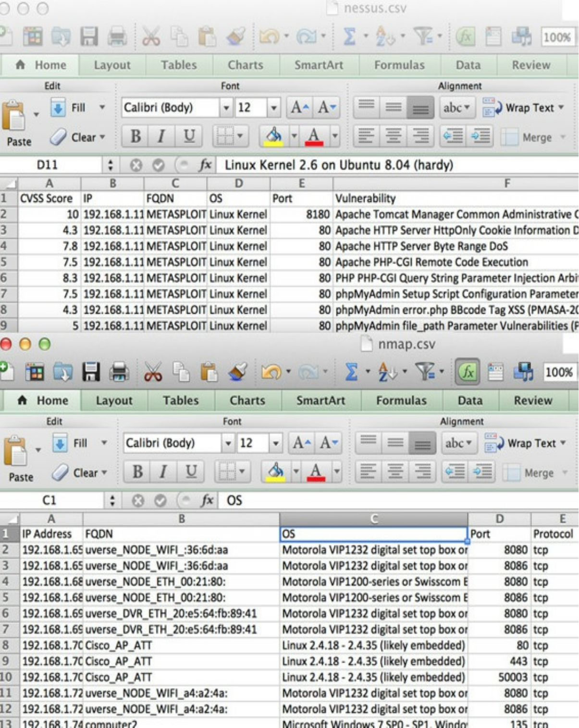Click red font color A in nmap.csv ribbon
579x728 pixels.
316,472
